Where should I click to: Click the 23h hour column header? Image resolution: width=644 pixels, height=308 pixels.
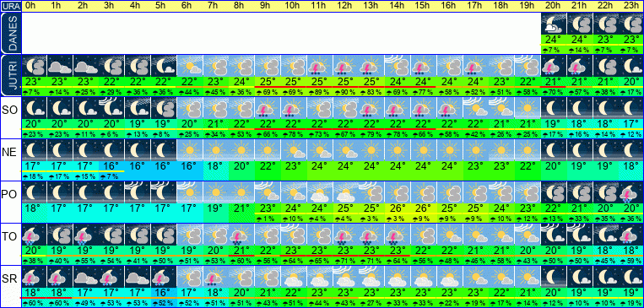point(630,6)
